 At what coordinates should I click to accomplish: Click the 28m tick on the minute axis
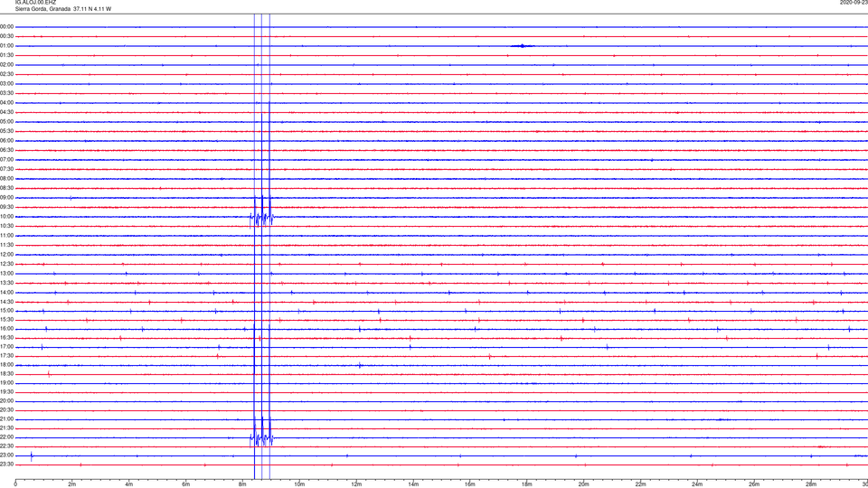811,484
